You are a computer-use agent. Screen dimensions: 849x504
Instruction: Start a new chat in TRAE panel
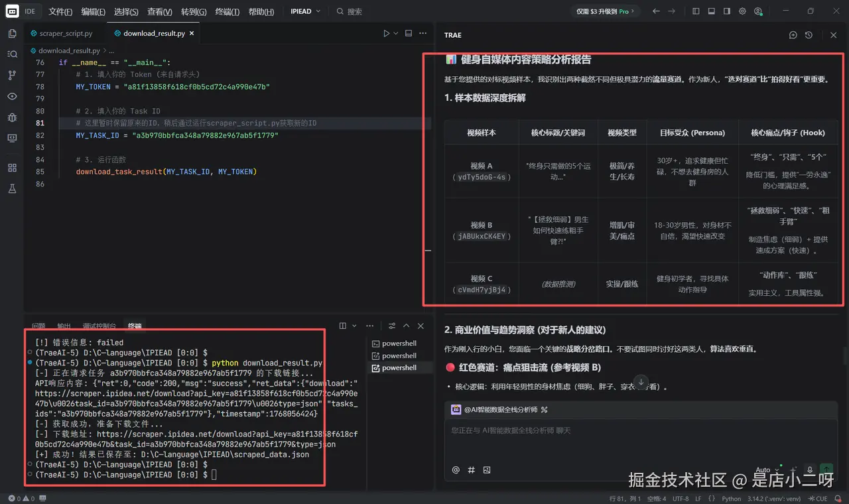tap(793, 35)
